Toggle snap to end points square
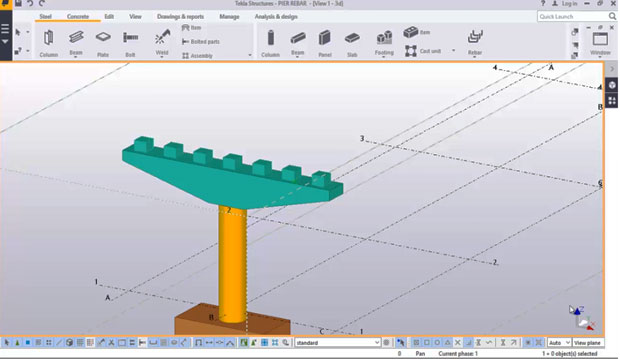This screenshot has width=620, height=360. (427, 343)
